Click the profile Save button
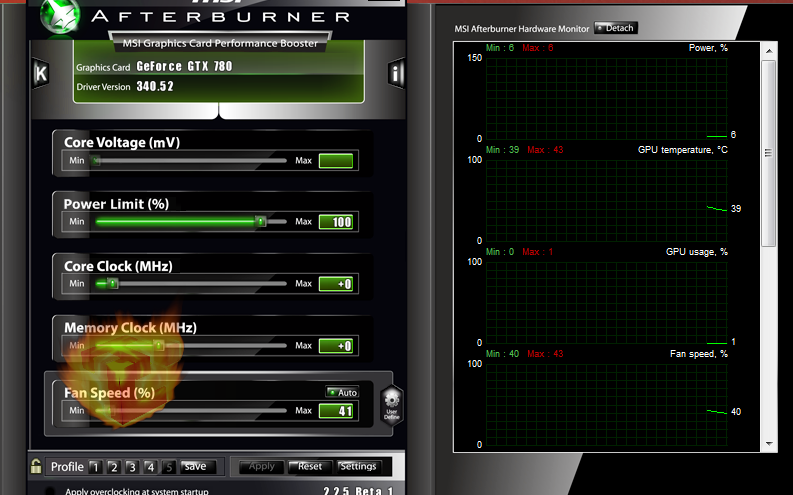793x495 pixels. [x=198, y=467]
